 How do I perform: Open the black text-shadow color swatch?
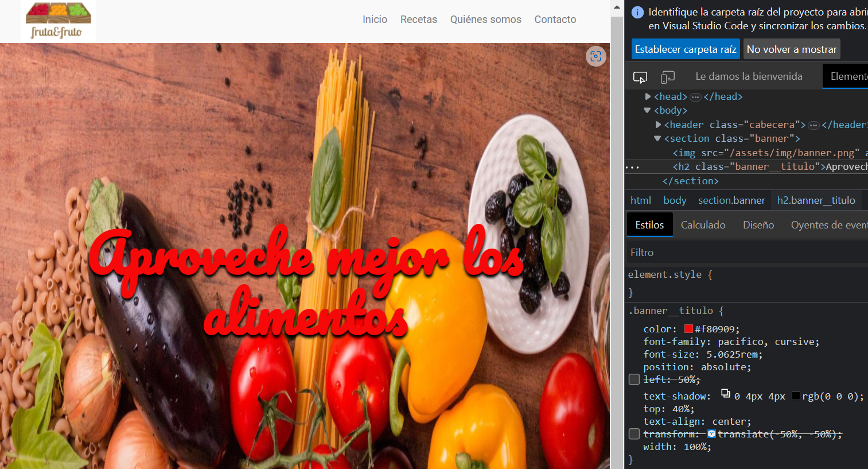tap(796, 396)
